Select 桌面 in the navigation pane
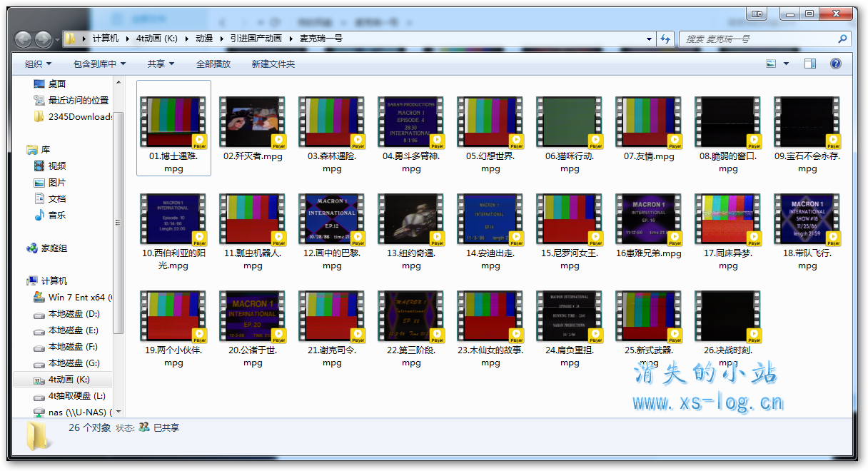Screen dimensions: 868x471 tap(57, 84)
